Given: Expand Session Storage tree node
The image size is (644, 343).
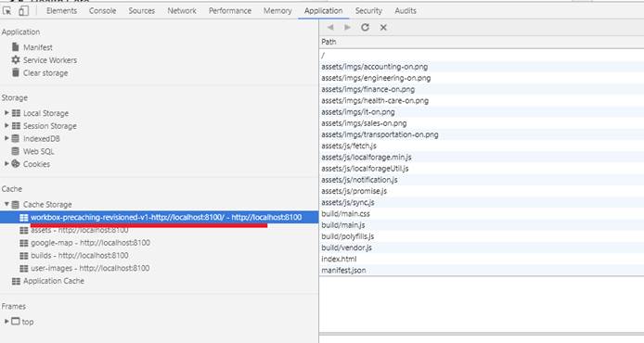Looking at the screenshot, I should [6, 125].
